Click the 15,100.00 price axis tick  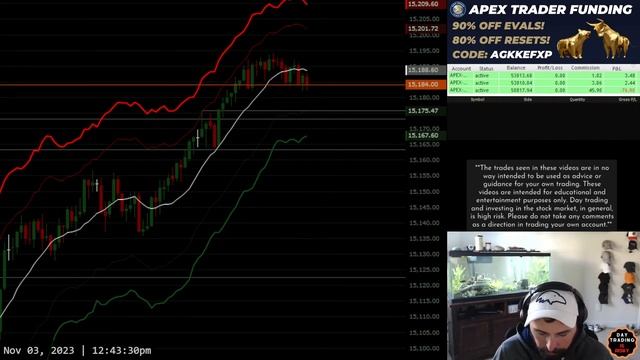coord(424,349)
